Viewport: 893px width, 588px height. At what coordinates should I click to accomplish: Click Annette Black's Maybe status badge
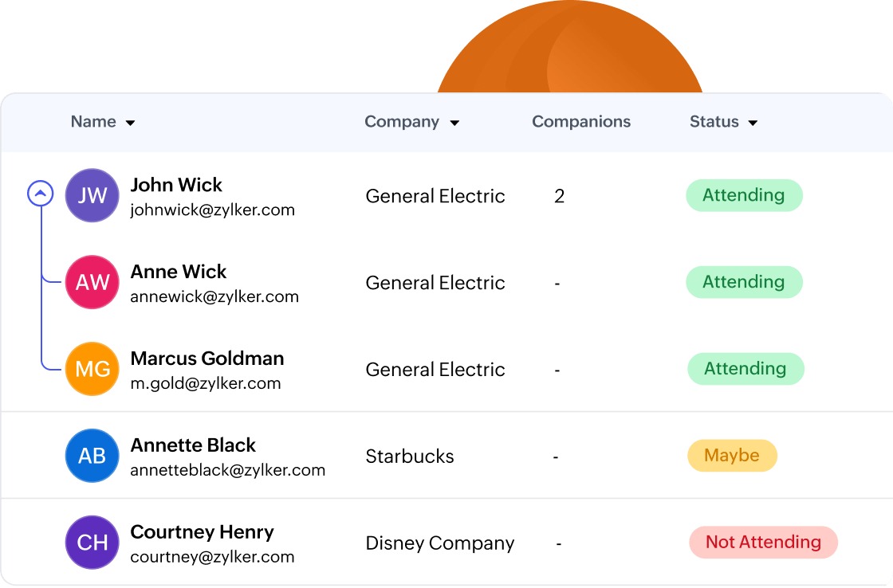[731, 456]
